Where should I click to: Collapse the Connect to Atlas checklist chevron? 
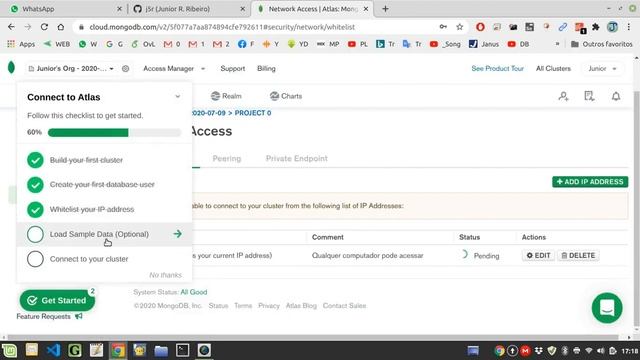(x=178, y=97)
